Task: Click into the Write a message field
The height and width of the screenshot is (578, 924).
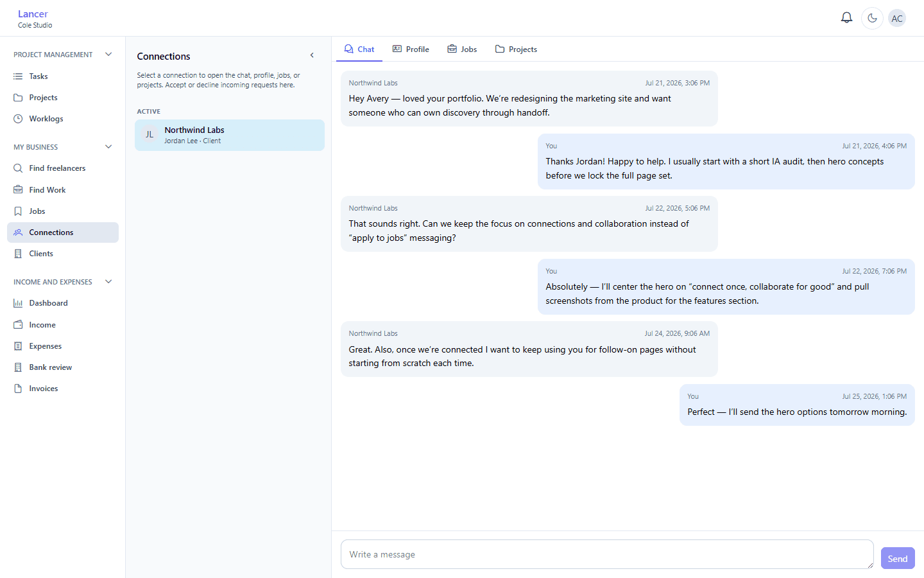Action: click(607, 554)
